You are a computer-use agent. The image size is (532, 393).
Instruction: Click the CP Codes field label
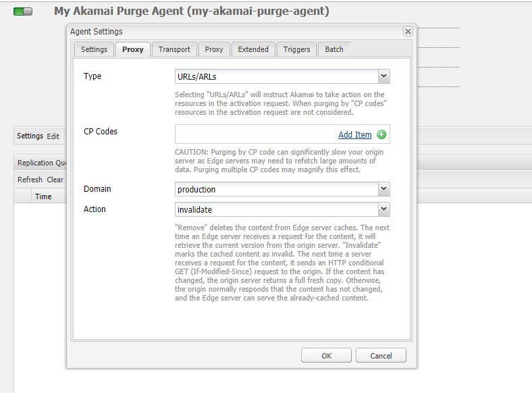tap(101, 132)
